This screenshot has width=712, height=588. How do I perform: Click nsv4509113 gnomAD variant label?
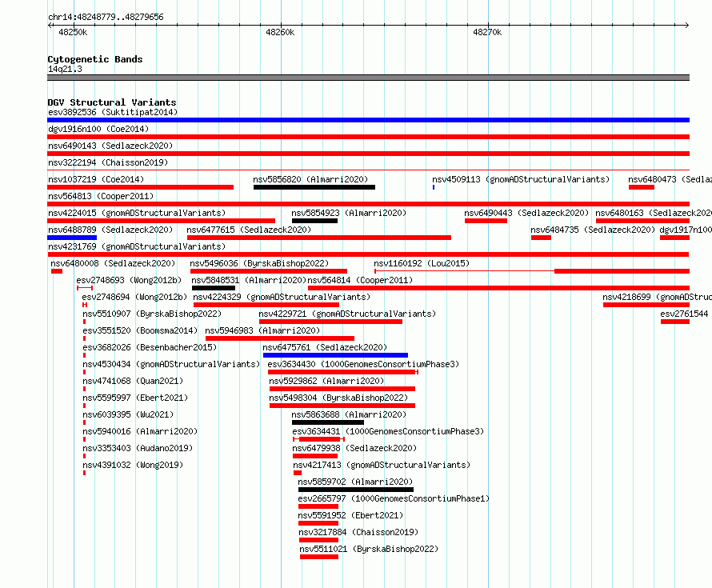(x=521, y=179)
